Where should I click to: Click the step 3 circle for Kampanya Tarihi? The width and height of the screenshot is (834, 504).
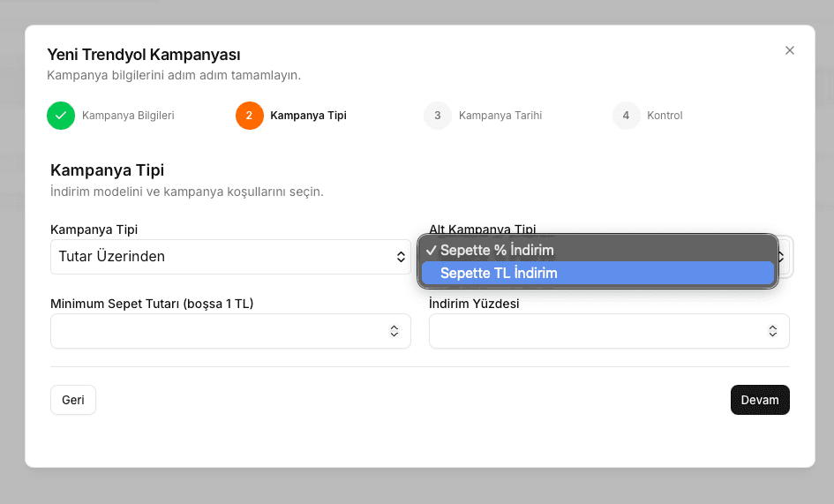(437, 116)
